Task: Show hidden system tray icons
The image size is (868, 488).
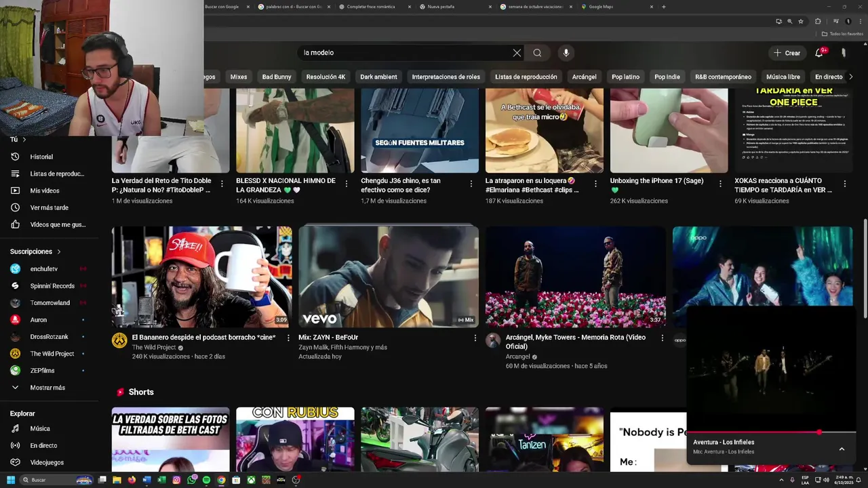Action: [783, 480]
